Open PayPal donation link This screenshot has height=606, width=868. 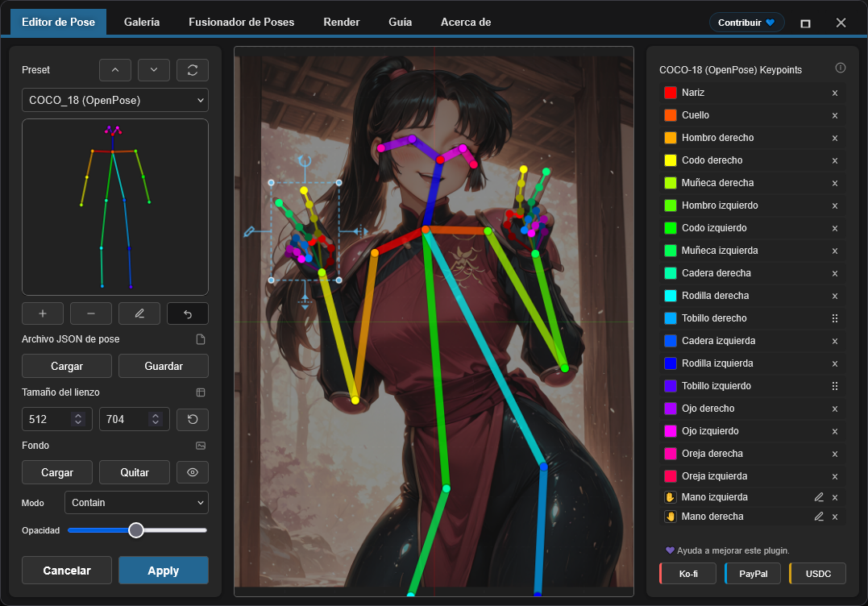point(753,574)
